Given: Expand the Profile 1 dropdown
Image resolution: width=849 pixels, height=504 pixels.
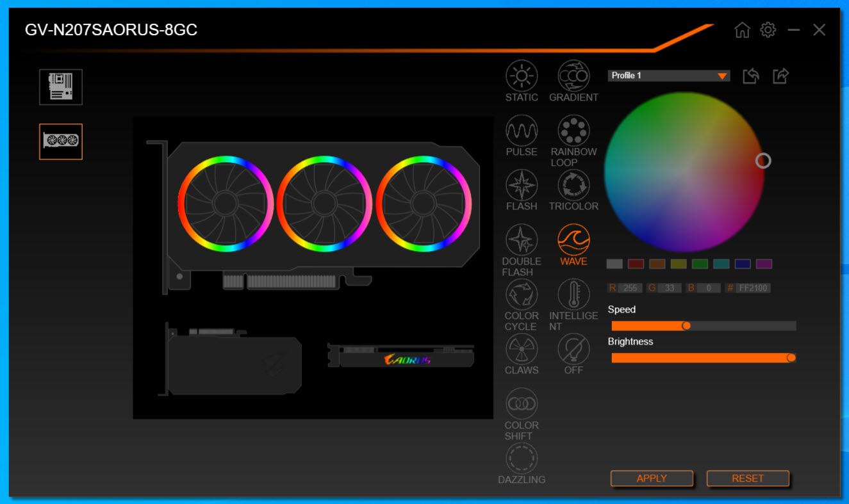Looking at the screenshot, I should pos(669,76).
